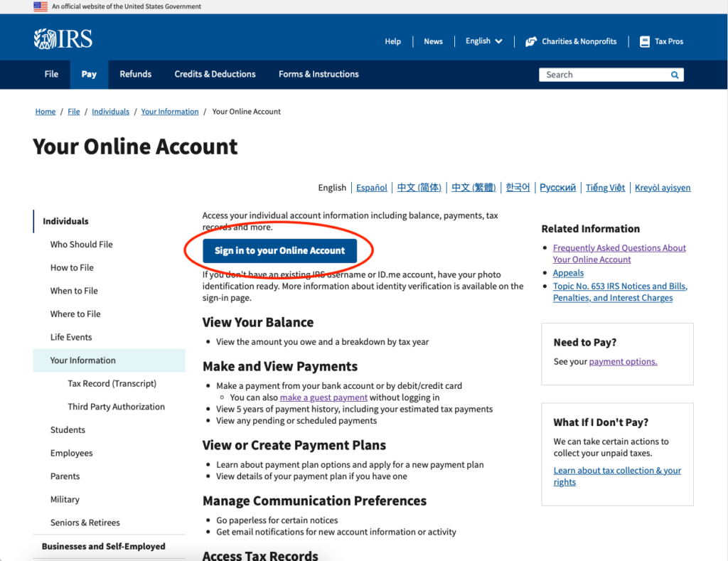The width and height of the screenshot is (728, 561).
Task: Select the Refunds navigation tab
Action: tap(135, 74)
